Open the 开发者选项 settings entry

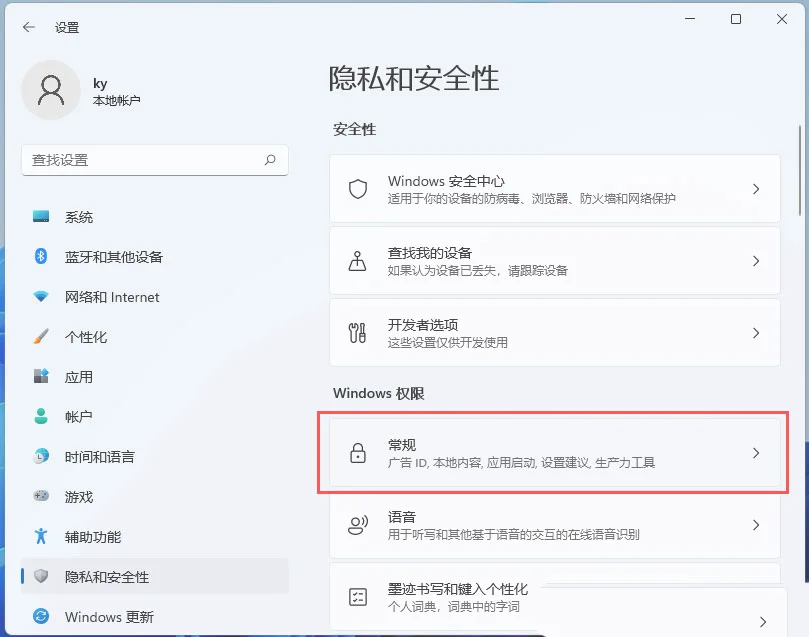pyautogui.click(x=554, y=333)
